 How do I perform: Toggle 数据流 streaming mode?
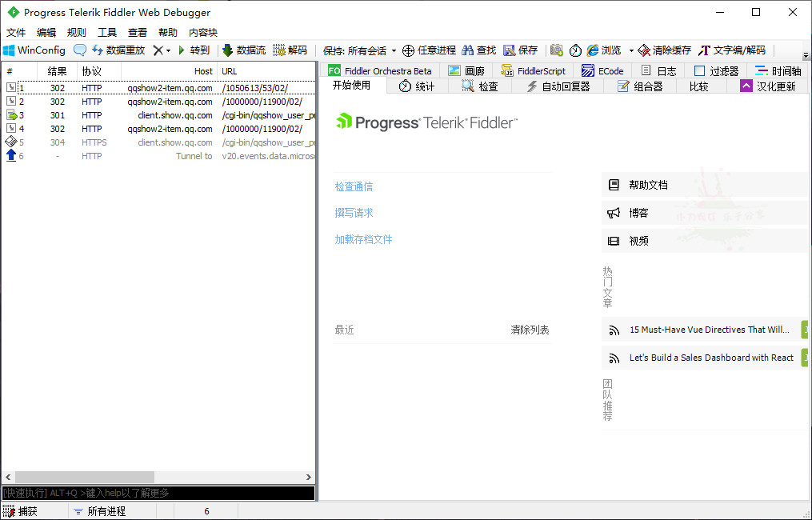[244, 50]
